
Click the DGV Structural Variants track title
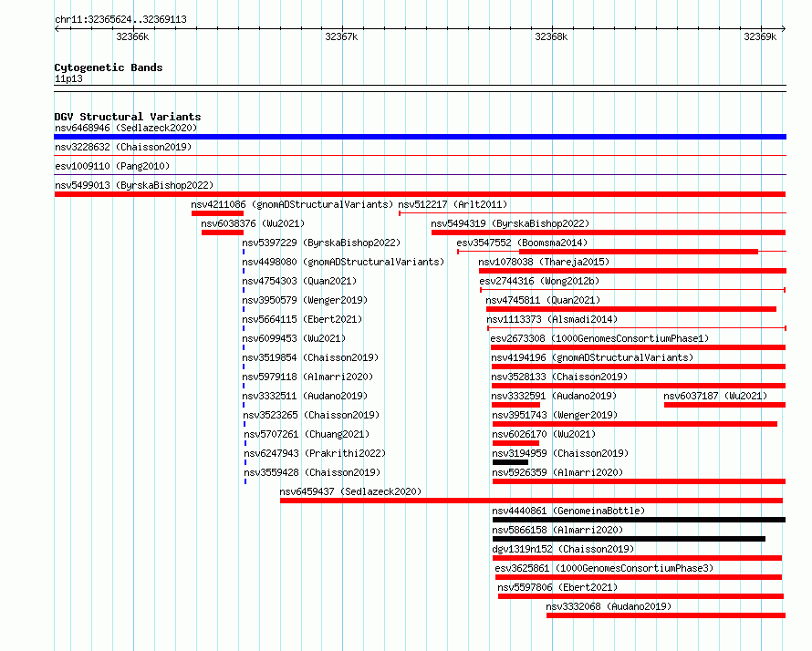tap(128, 117)
